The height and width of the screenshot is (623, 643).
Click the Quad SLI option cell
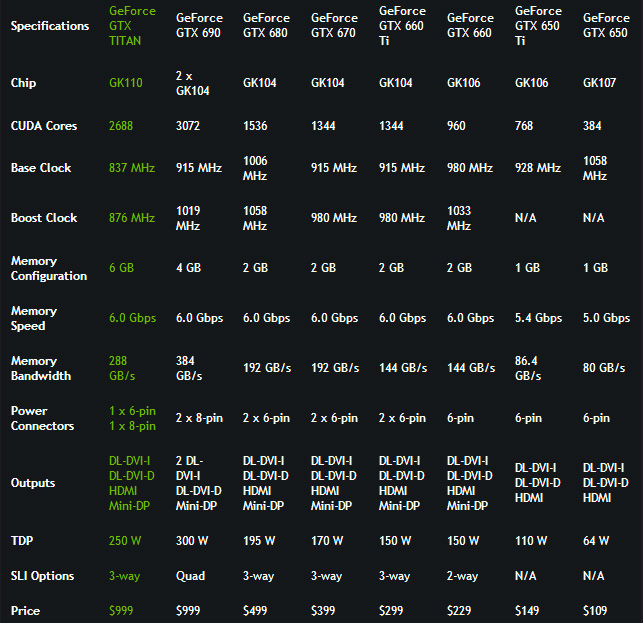click(190, 576)
